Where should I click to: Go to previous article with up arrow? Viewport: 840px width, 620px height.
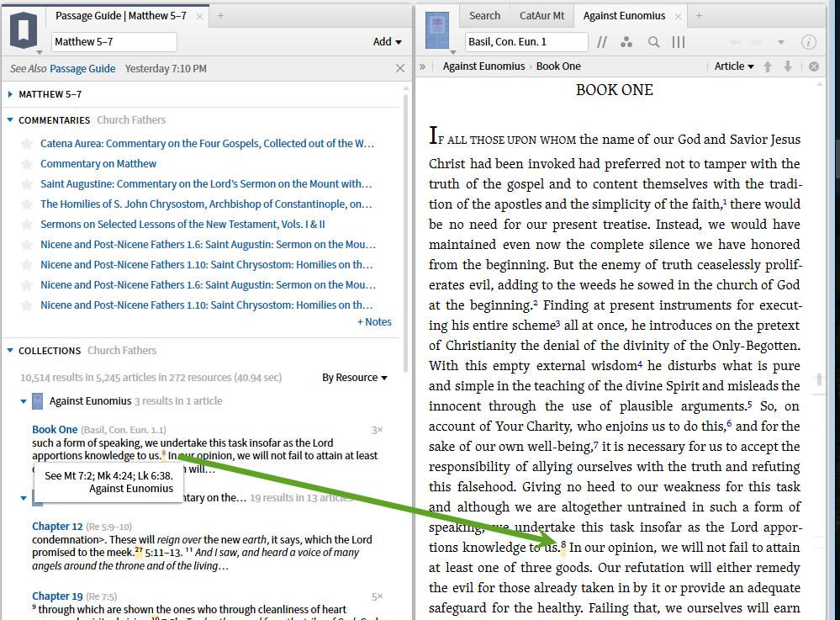pyautogui.click(x=768, y=66)
